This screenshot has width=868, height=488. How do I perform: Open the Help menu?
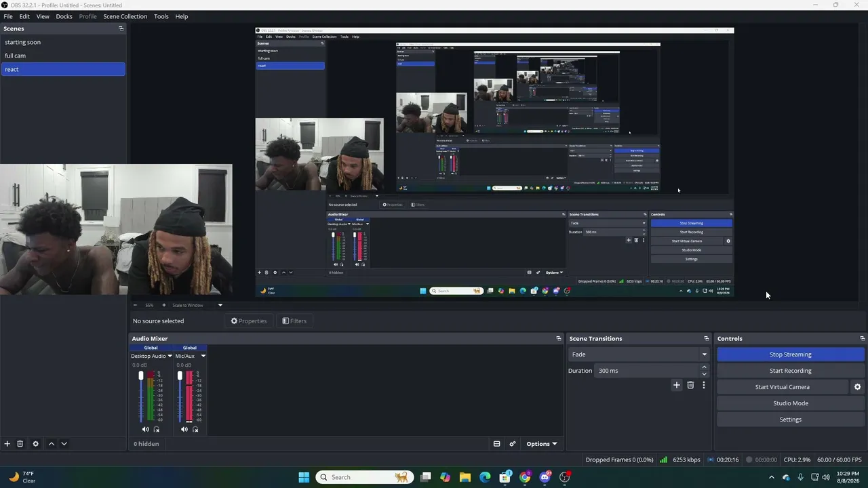[182, 16]
